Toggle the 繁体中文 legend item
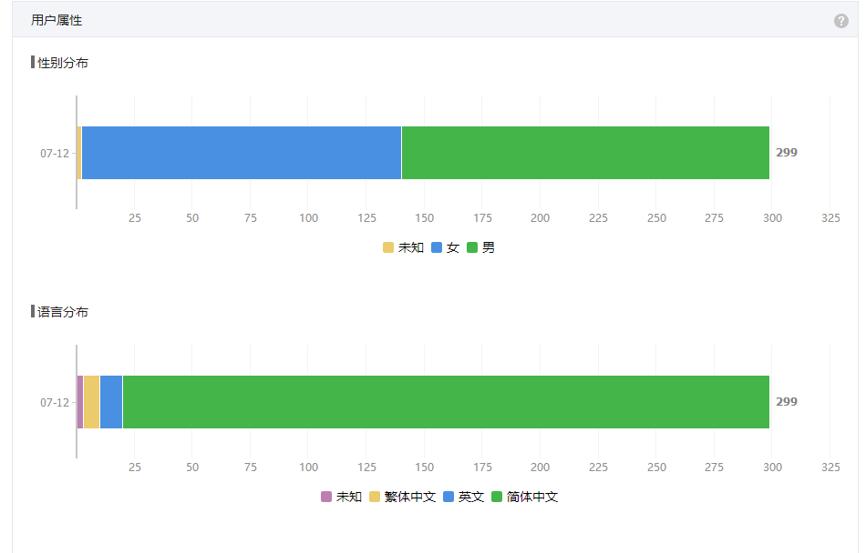Screen dimensions: 866x553 click(403, 496)
